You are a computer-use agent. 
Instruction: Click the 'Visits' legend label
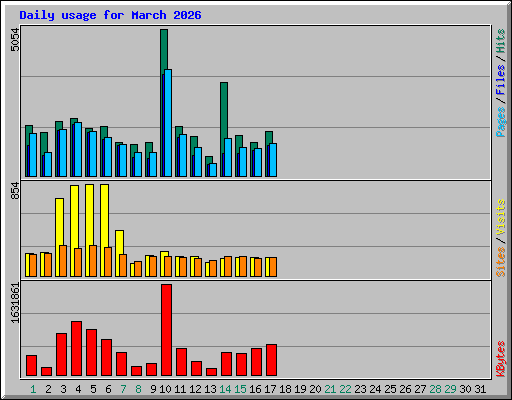coord(500,217)
